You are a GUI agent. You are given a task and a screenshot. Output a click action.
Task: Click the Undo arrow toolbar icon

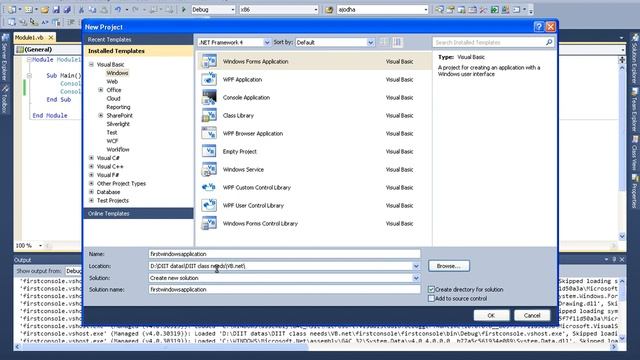118,9
